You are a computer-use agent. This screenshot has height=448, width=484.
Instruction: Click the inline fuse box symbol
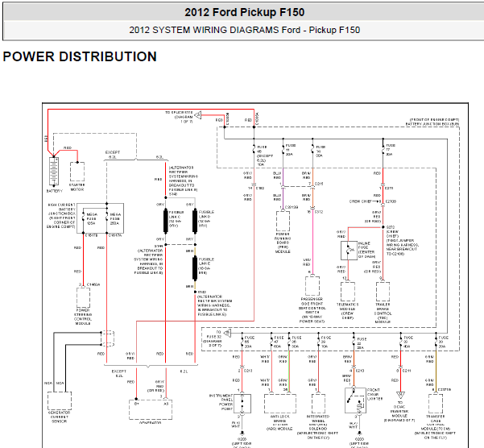coord(349,251)
